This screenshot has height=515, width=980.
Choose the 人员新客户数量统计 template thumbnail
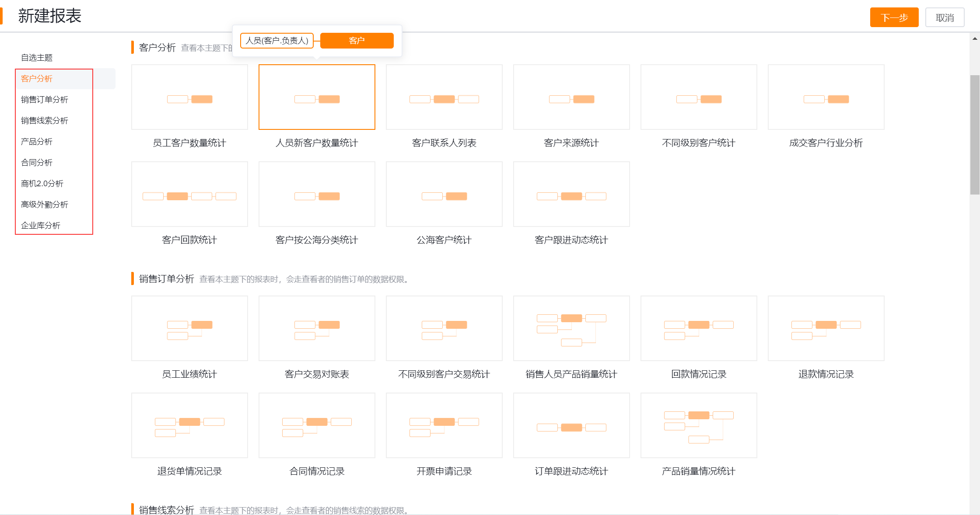click(x=317, y=97)
